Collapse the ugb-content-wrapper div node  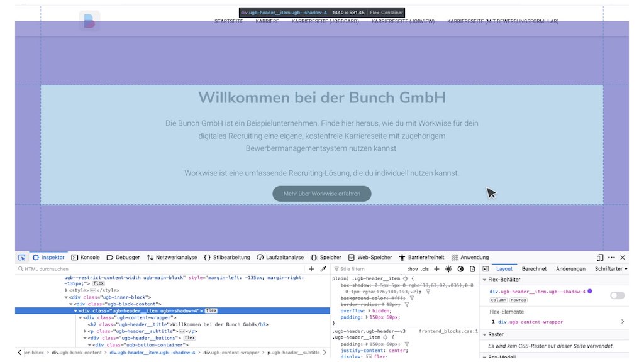point(80,317)
